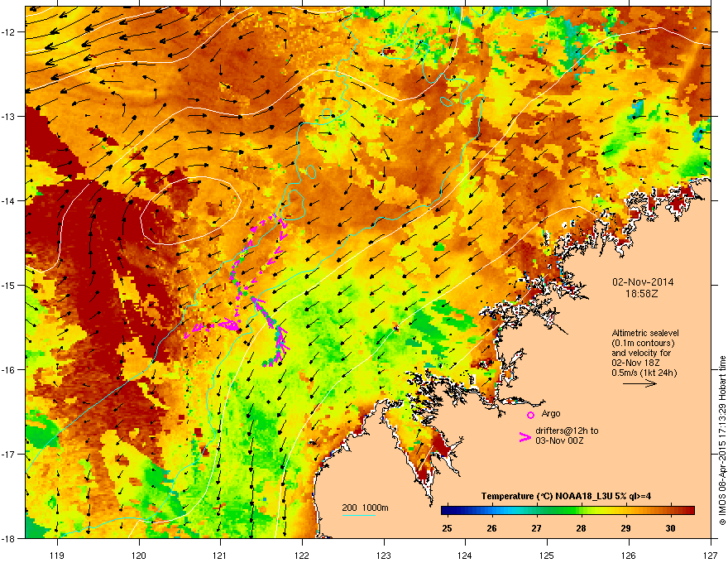Screen dimensions: 728x563
Task: Click the longitude axis label 122
Action: (302, 555)
